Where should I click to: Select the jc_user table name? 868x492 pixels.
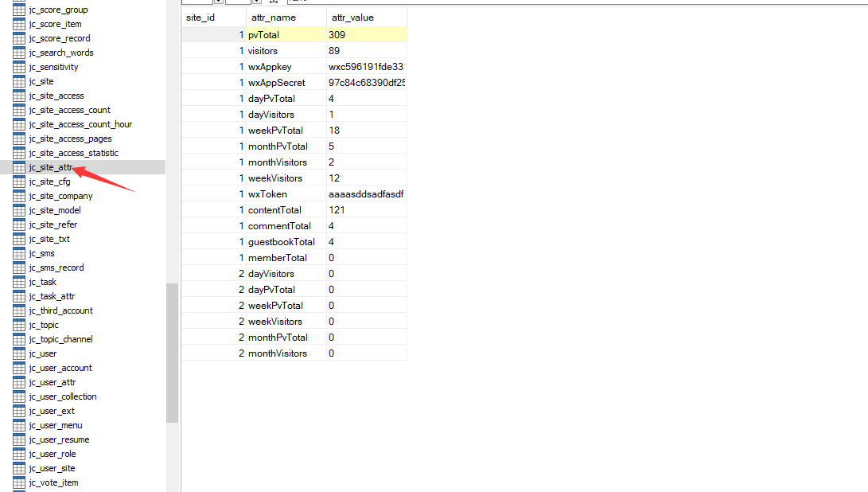click(43, 353)
